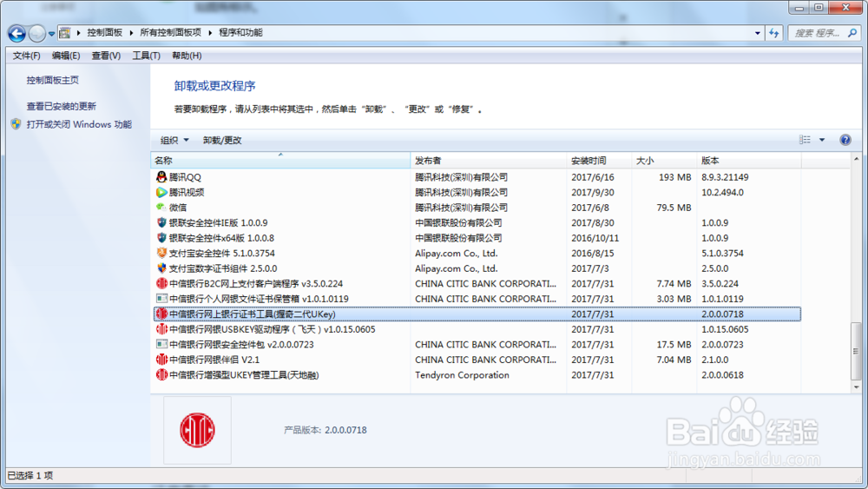
Task: Click the 17.5 MB size cell
Action: pyautogui.click(x=674, y=345)
